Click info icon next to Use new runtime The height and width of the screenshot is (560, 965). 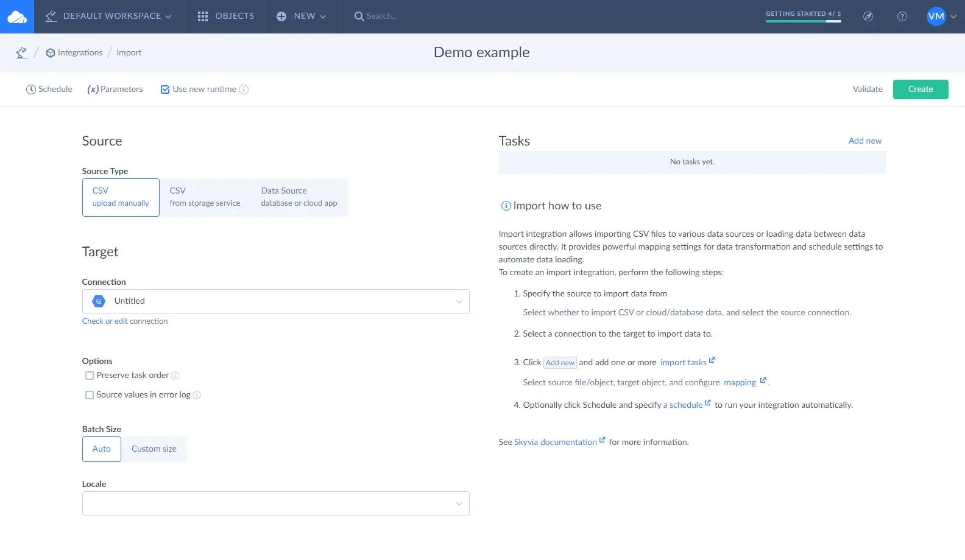tap(244, 89)
